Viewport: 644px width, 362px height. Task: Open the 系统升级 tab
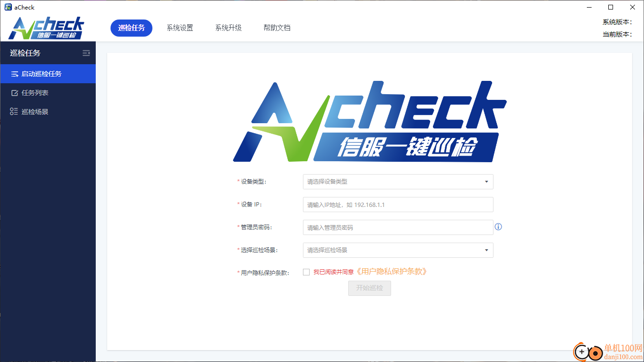tap(229, 28)
